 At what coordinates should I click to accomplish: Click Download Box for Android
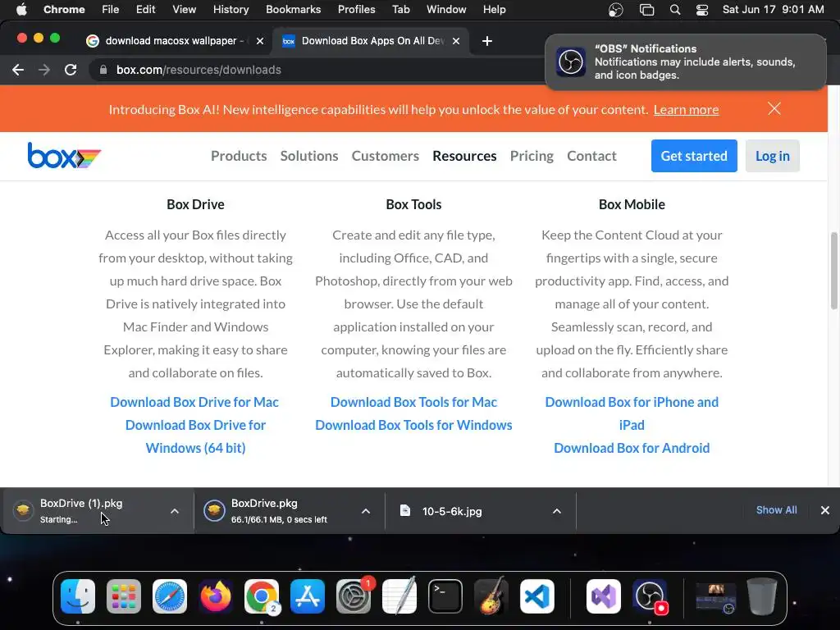(632, 448)
